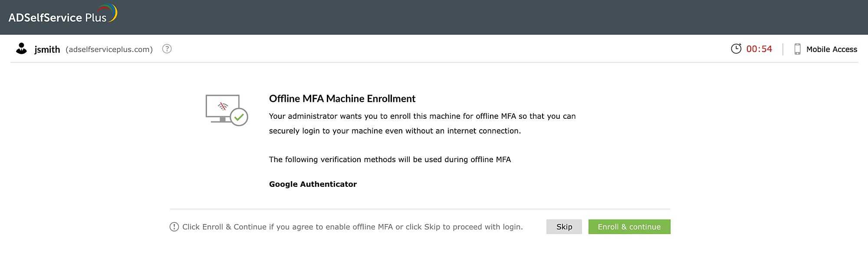Select the jsmith username label
This screenshot has width=868, height=267.
click(x=47, y=49)
